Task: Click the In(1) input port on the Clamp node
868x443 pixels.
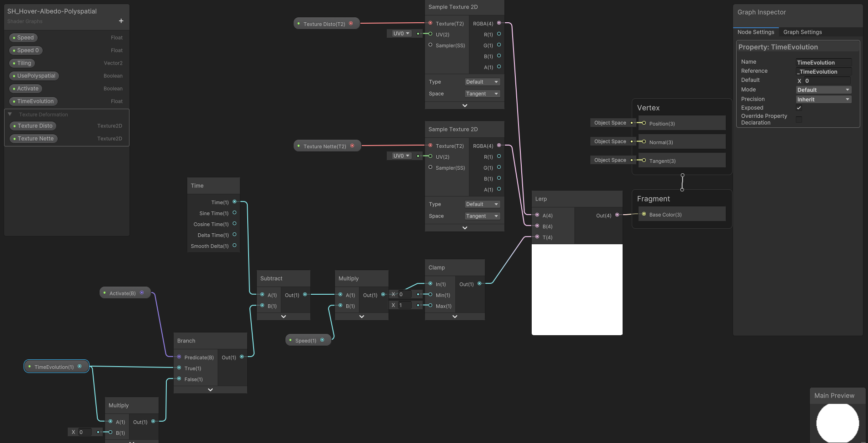Action: (430, 284)
